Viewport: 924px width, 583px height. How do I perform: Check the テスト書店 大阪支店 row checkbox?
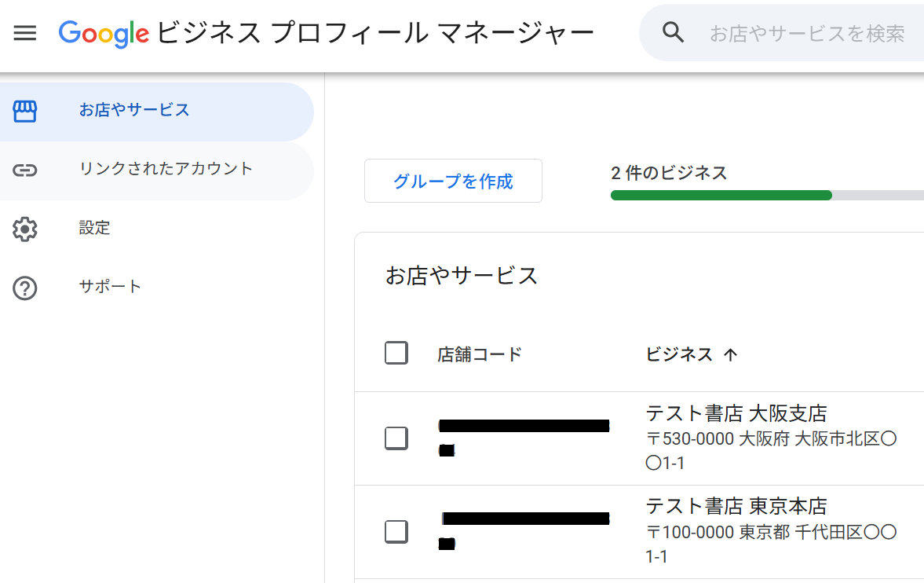coord(396,438)
